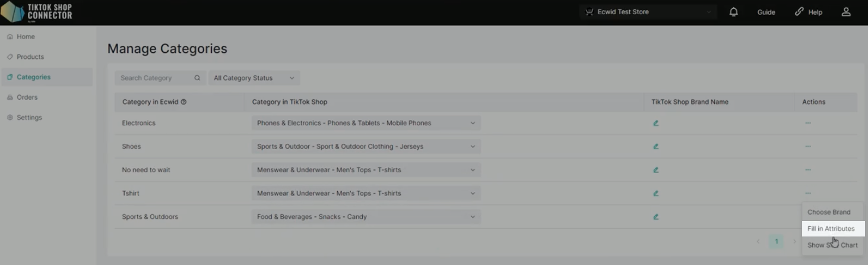Open Categories in sidebar
Image resolution: width=868 pixels, height=265 pixels.
(x=47, y=77)
